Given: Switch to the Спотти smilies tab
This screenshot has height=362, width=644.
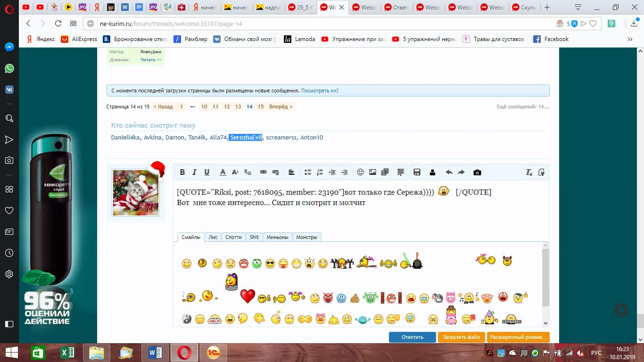Looking at the screenshot, I should point(234,237).
